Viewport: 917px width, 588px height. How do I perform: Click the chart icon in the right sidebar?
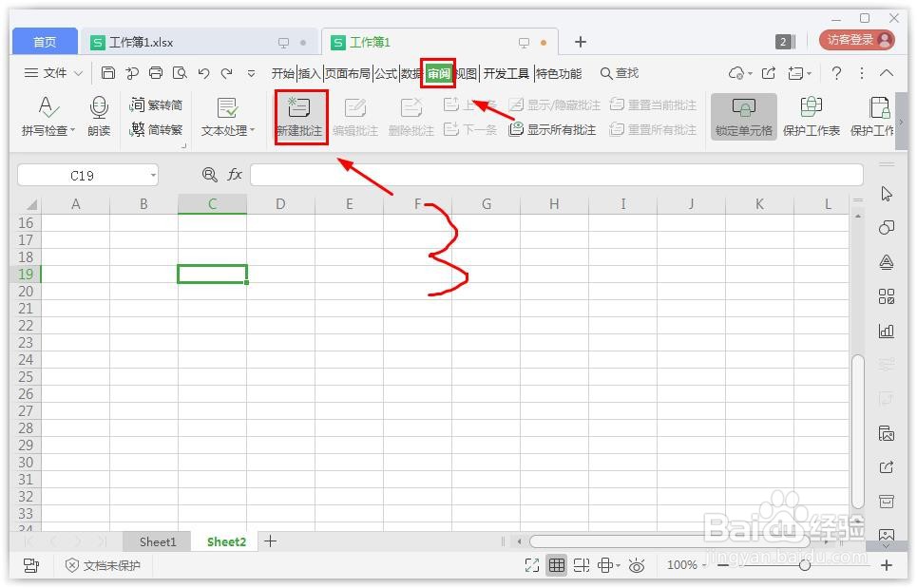[887, 331]
